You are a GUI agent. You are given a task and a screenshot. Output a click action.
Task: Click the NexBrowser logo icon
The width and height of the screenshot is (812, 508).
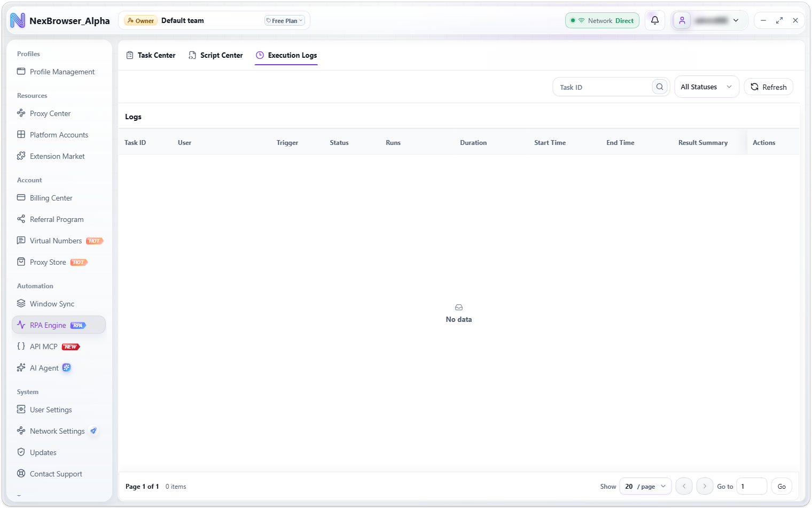(18, 21)
